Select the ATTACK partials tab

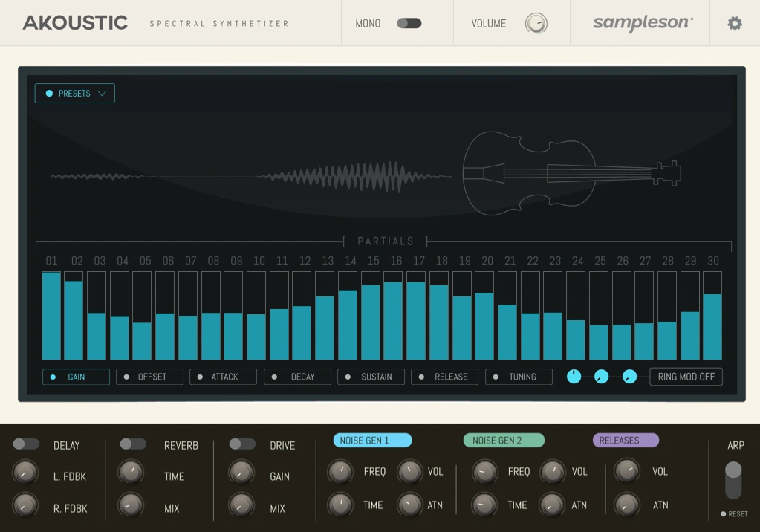pos(224,377)
